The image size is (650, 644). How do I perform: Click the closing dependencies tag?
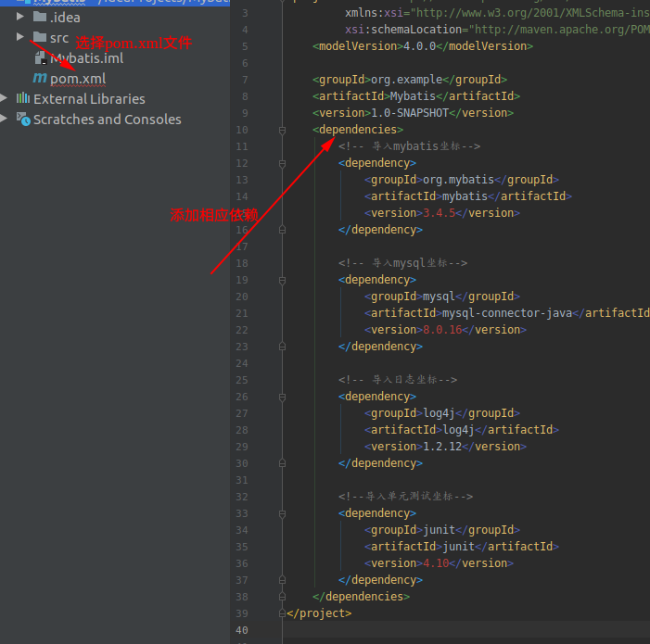pyautogui.click(x=362, y=597)
